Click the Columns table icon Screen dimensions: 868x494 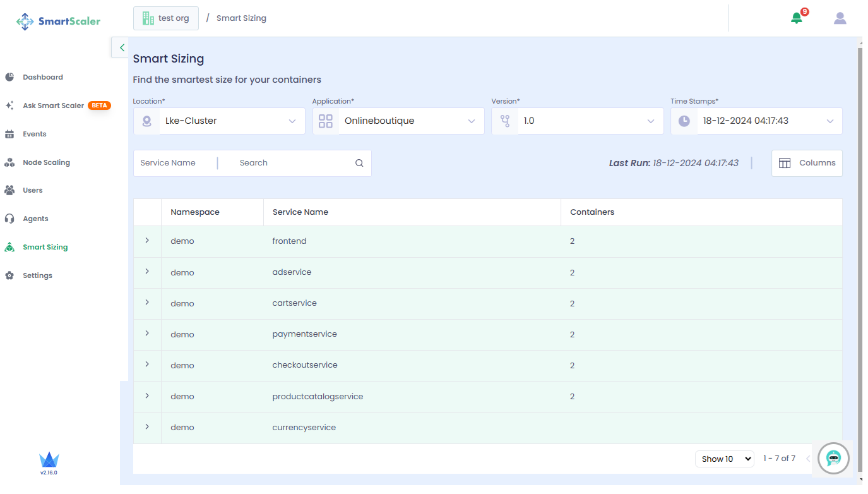coord(785,163)
